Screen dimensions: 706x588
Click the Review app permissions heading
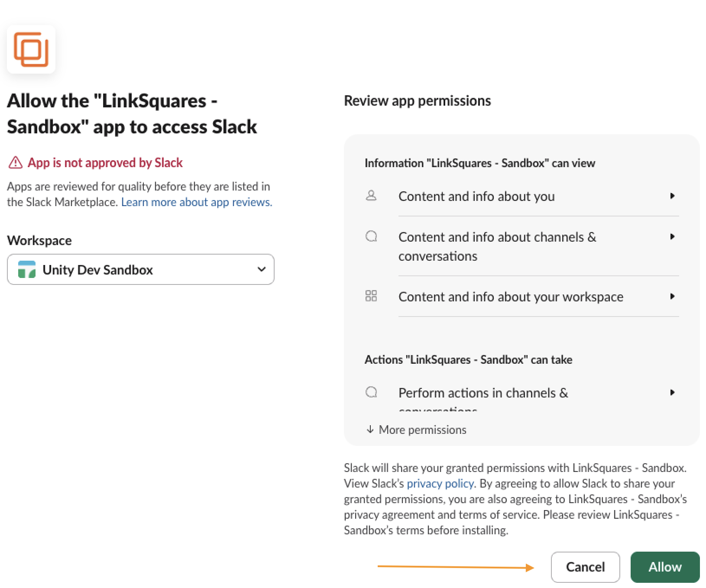pyautogui.click(x=417, y=101)
